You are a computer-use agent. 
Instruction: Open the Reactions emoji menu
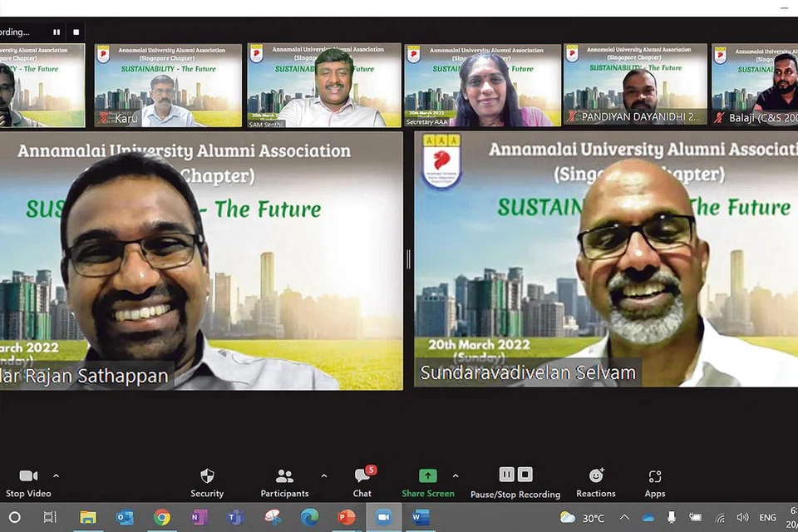[x=596, y=476]
